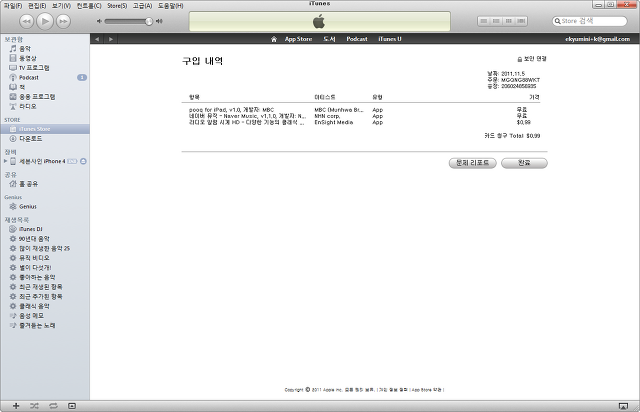Open the 도서 store tab
Viewport: 640px width, 412px height.
pyautogui.click(x=329, y=39)
